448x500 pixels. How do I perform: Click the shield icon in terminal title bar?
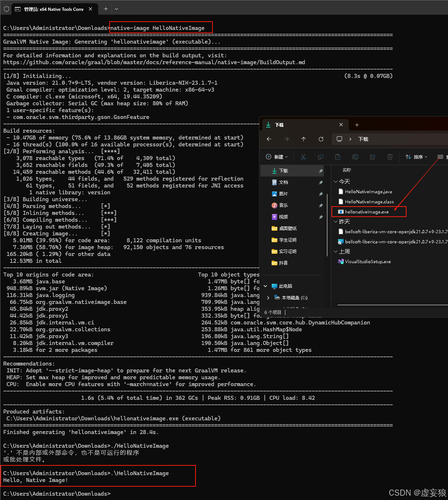point(6,9)
